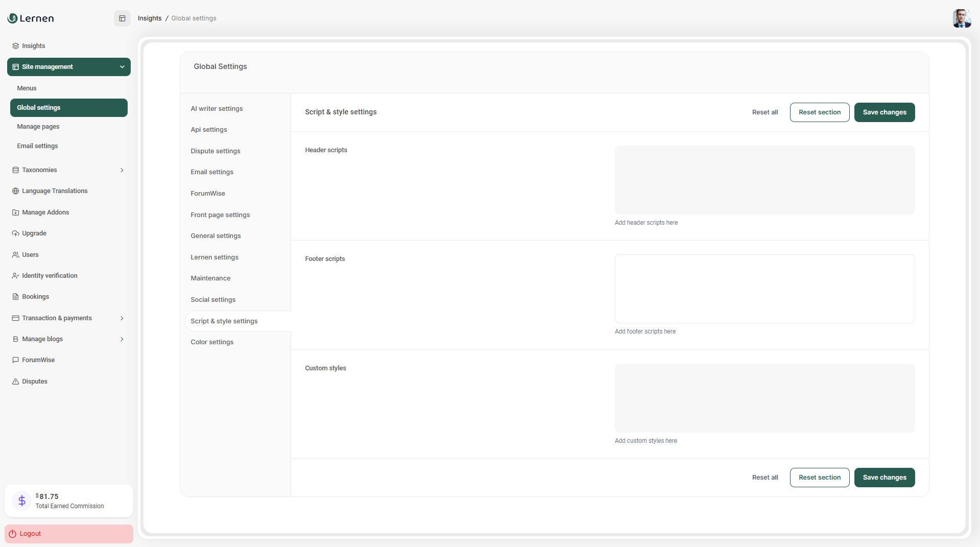Image resolution: width=980 pixels, height=547 pixels.
Task: Click inside the Footer scripts text area
Action: point(764,289)
